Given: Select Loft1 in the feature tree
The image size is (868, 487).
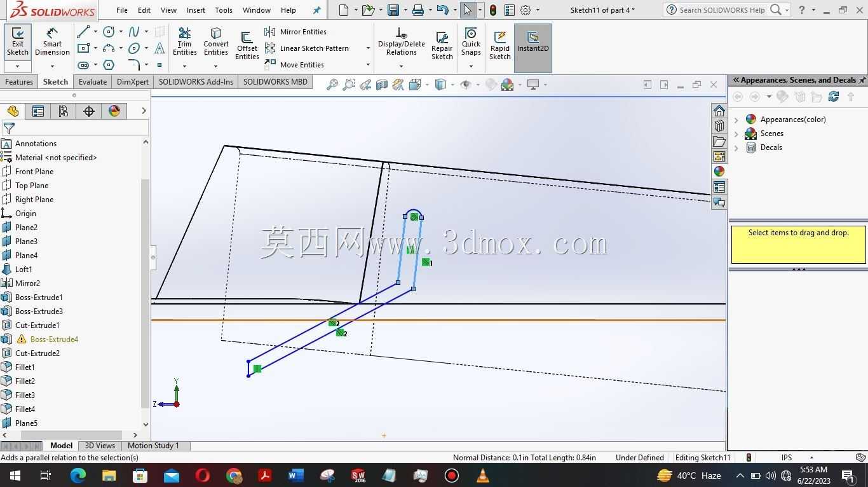Looking at the screenshot, I should 24,270.
